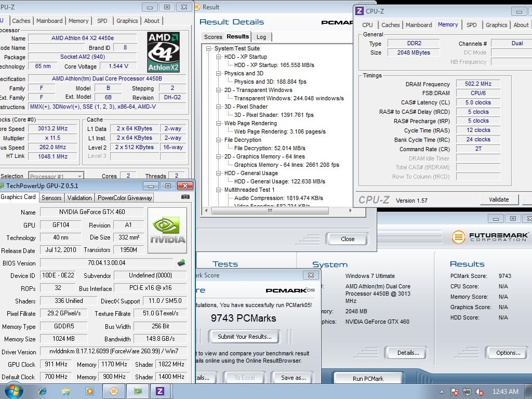532x399 pixels.
Task: Collapse the 2D - Transparent Windows node
Action: (219, 90)
